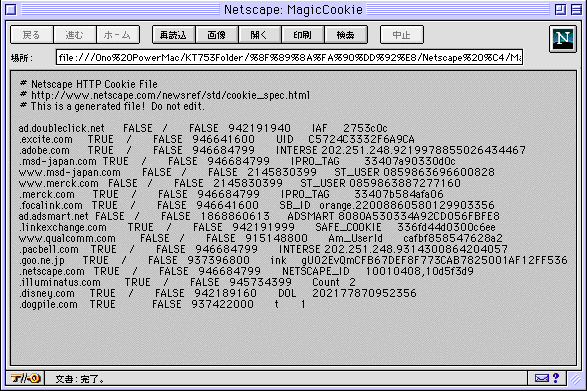Screen dimensions: 587x391
Task: Click the www.msd-japan.com ST_USER row
Action: click(x=257, y=172)
